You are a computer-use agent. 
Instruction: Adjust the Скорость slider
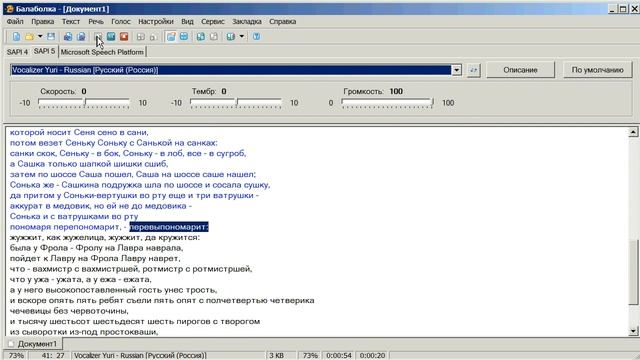[x=84, y=103]
